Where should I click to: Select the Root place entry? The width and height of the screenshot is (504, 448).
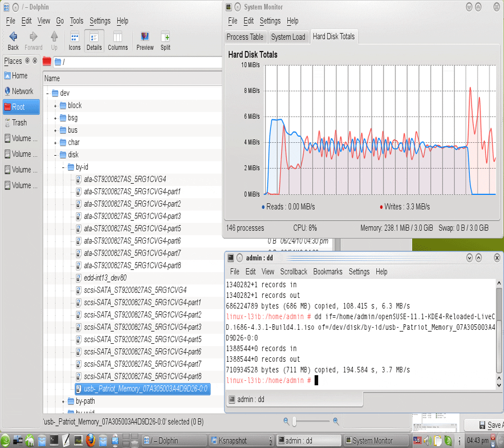click(21, 107)
